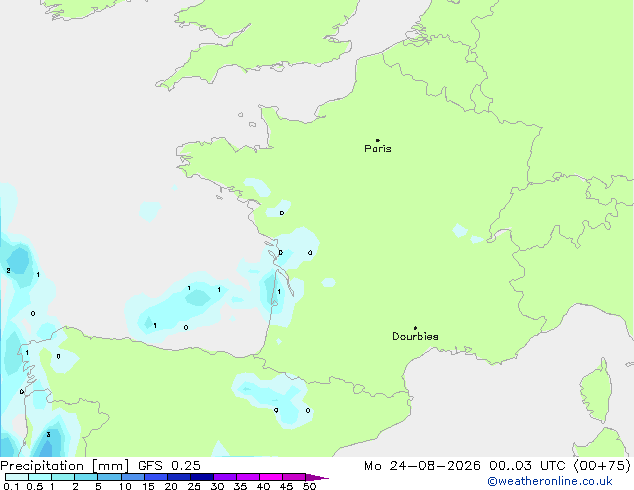Click the legend value 50
This screenshot has height=490, width=634.
310,486
